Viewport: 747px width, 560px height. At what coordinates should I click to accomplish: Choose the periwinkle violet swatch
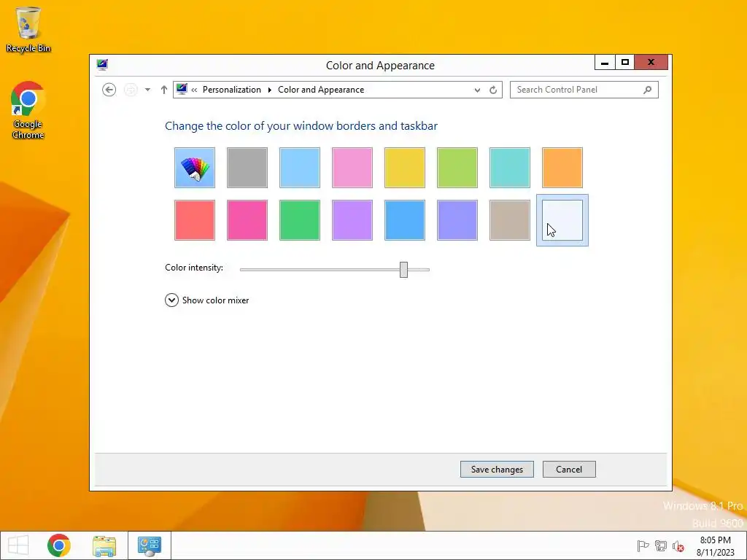pos(457,220)
